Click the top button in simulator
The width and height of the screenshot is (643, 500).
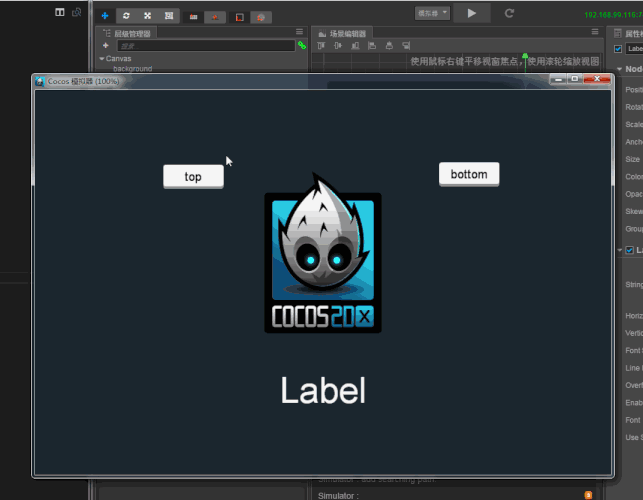[194, 177]
